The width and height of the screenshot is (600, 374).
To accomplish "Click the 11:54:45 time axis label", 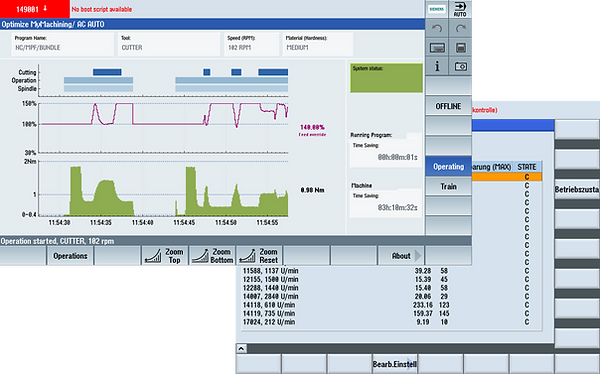I will click(184, 222).
